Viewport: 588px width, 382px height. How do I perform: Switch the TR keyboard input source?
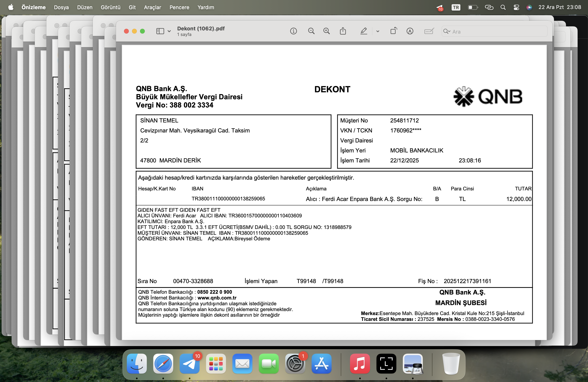pyautogui.click(x=456, y=7)
